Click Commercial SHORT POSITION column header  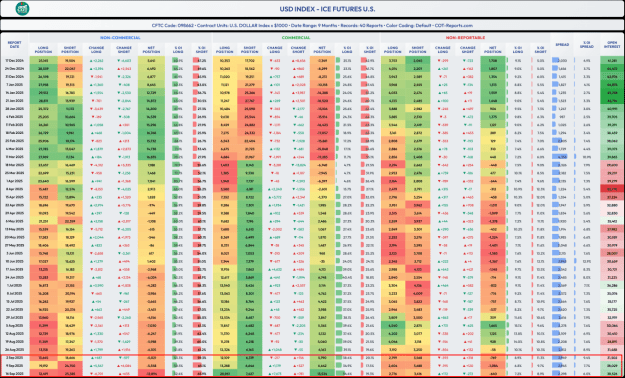(x=250, y=49)
